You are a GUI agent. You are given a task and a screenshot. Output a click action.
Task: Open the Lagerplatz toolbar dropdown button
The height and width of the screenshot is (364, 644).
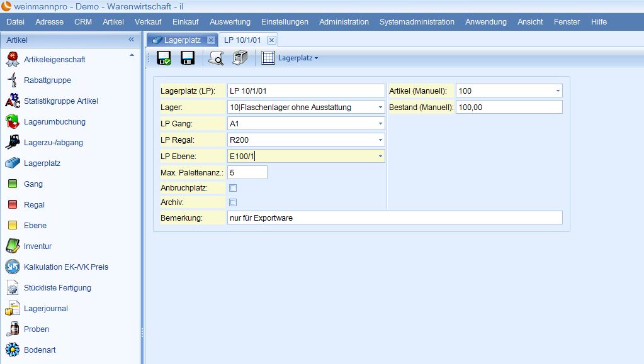coord(298,58)
